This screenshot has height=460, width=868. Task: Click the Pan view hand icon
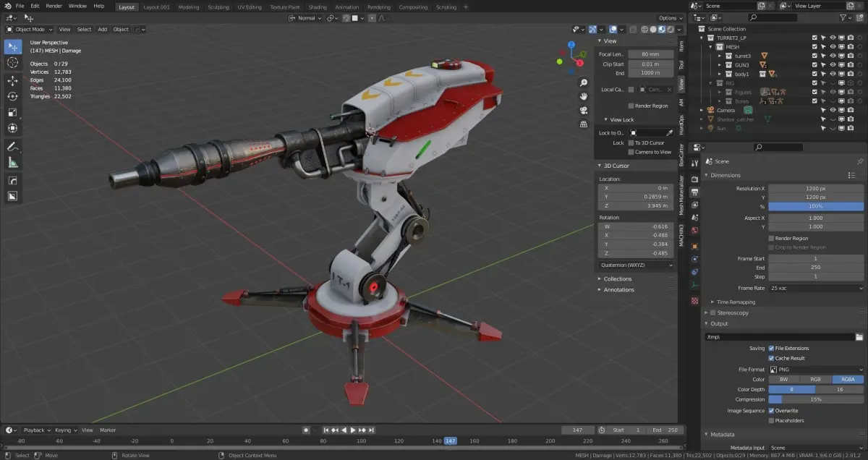(583, 96)
